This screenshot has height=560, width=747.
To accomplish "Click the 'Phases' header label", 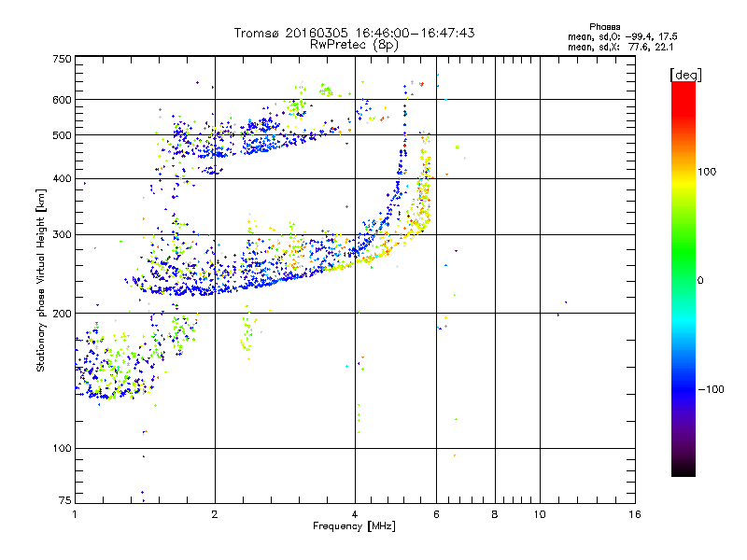I will click(604, 27).
